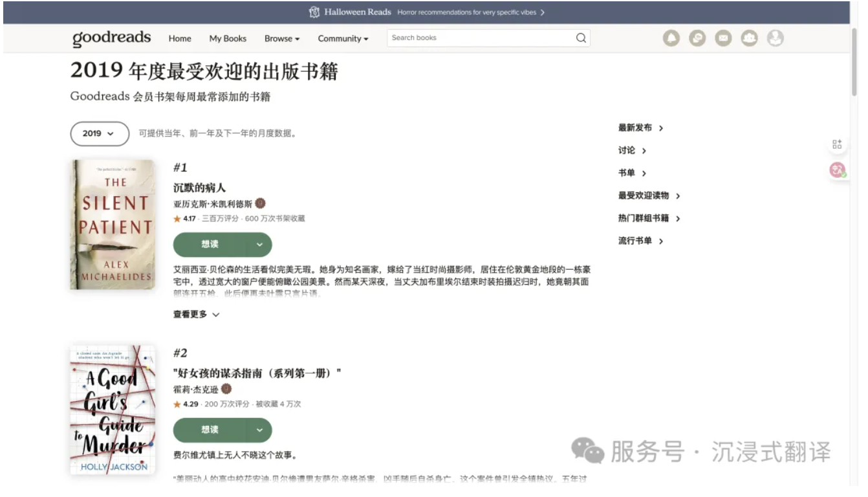Open the Browse menu

tap(282, 39)
